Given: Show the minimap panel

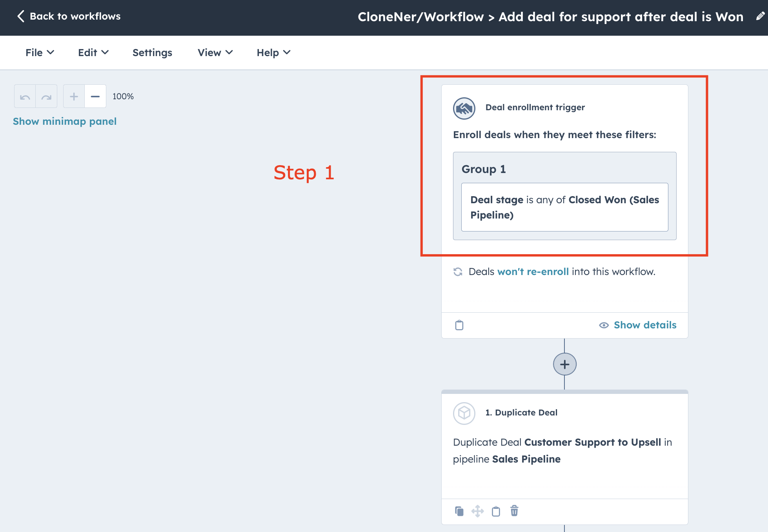Looking at the screenshot, I should (65, 121).
